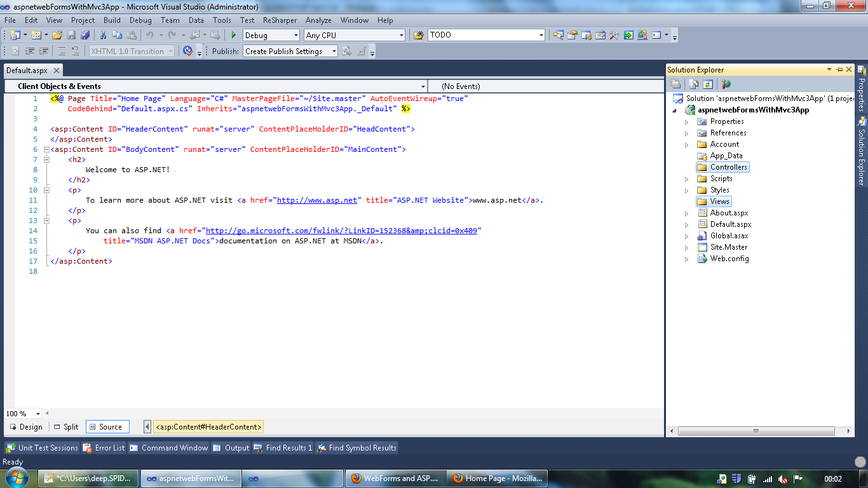Switch editor to Split view
The image size is (868, 488).
tap(65, 426)
